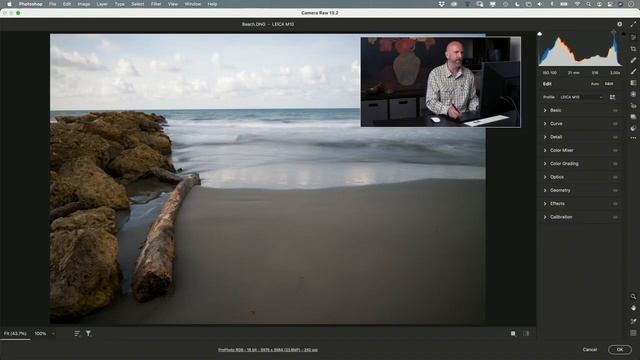The height and width of the screenshot is (360, 640).
Task: Open zoom level dropdown arrow beside 100%
Action: tap(53, 333)
